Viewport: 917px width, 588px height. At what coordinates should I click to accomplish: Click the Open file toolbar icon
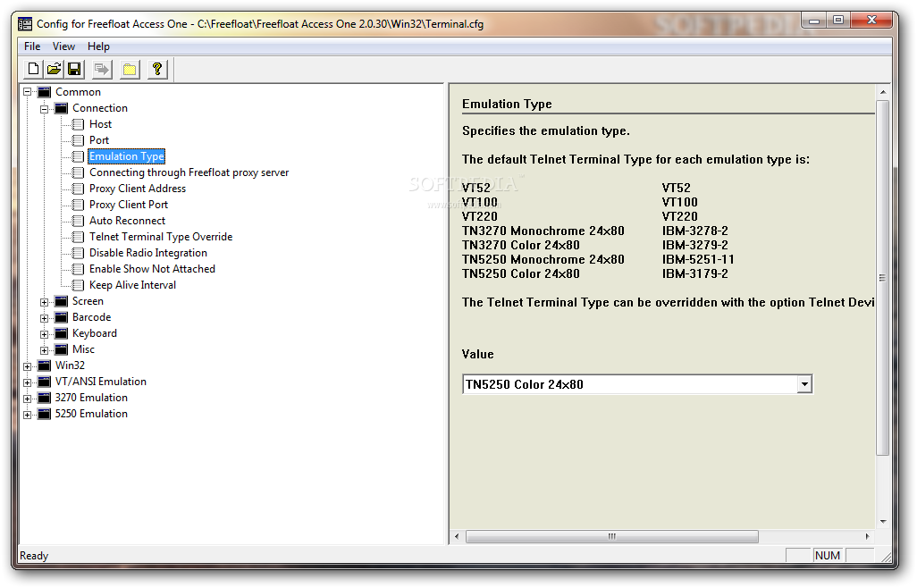tap(54, 70)
